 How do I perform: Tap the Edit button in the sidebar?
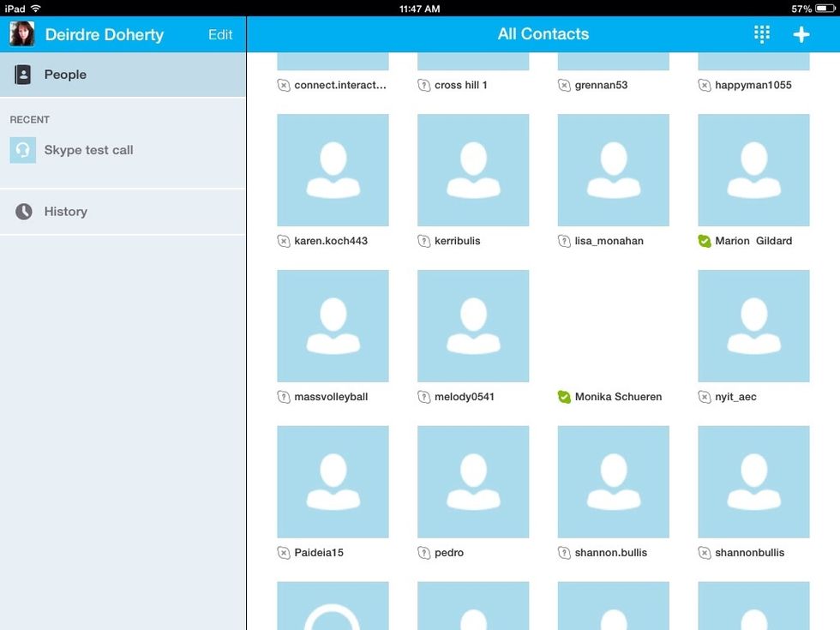(x=220, y=34)
